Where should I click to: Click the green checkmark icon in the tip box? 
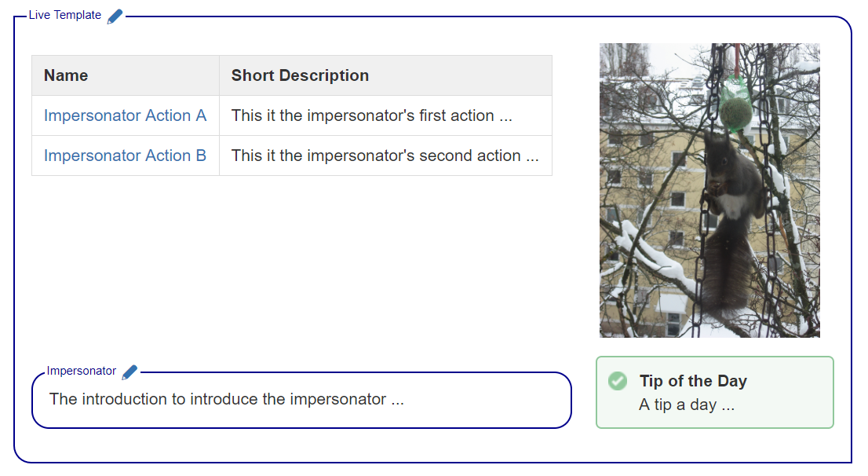(618, 381)
